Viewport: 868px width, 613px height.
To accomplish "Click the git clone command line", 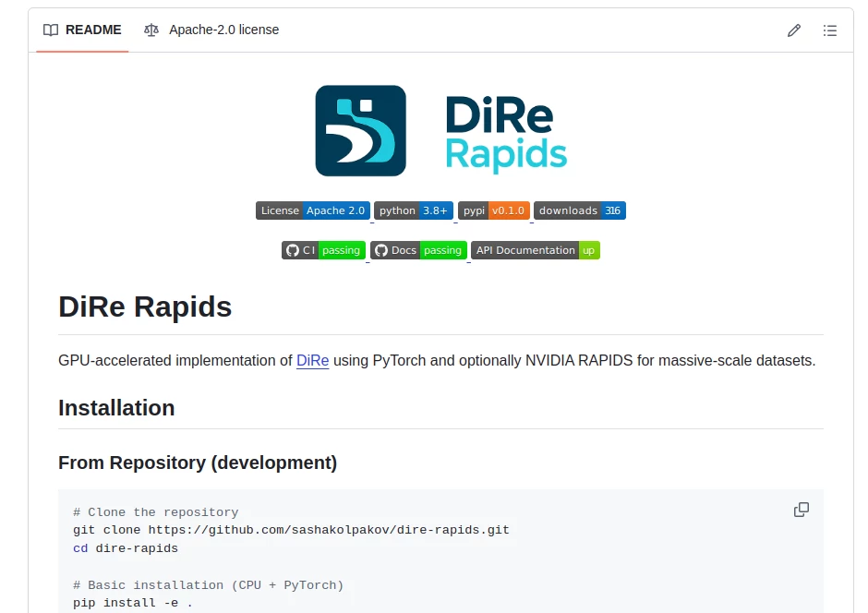I will pos(291,530).
